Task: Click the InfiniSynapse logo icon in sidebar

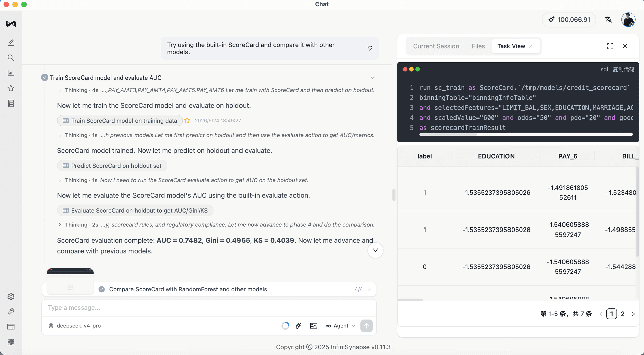Action: click(11, 23)
